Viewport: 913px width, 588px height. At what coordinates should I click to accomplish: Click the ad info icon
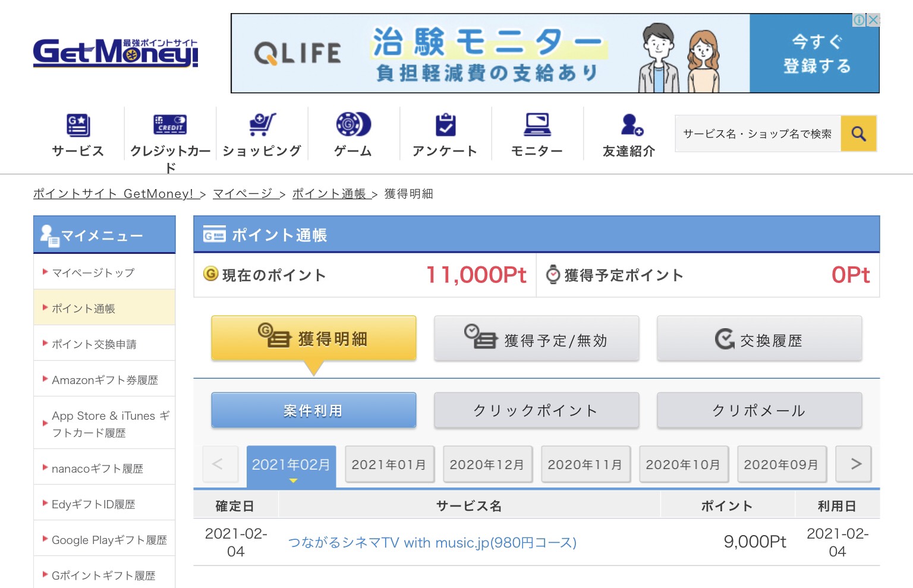click(x=860, y=20)
